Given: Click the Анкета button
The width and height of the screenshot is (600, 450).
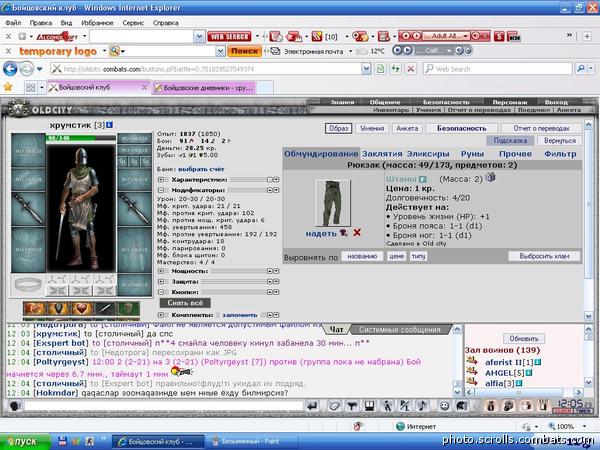Looking at the screenshot, I should coord(407,128).
